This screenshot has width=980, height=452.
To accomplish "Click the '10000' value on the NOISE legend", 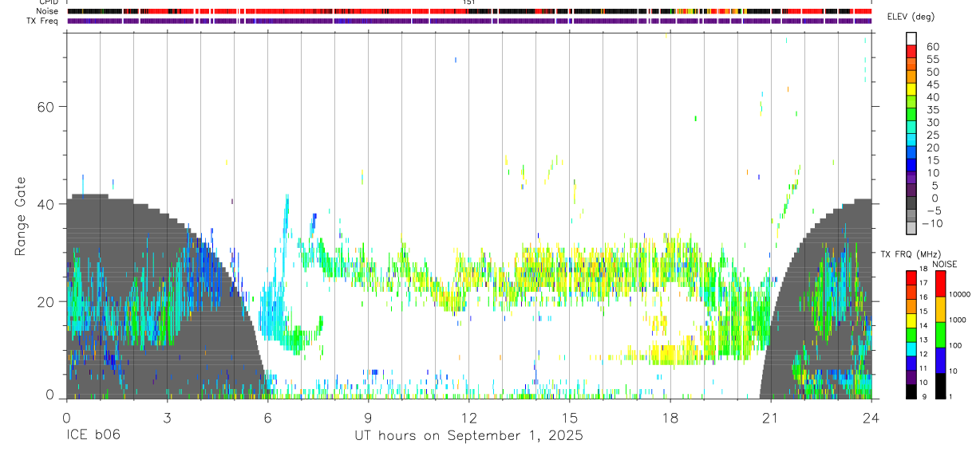I will click(x=959, y=295).
